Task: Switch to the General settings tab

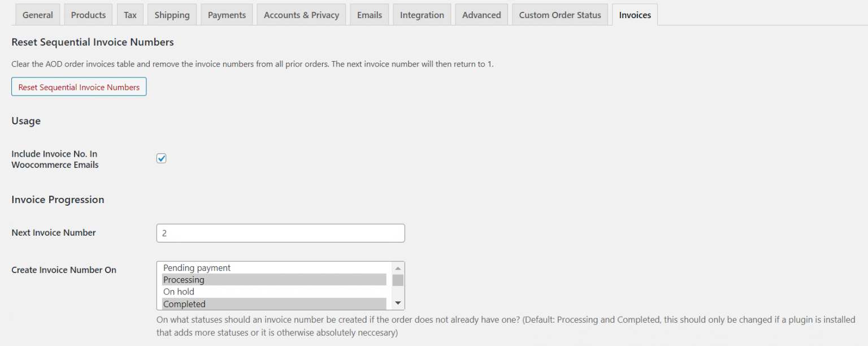Action: click(37, 14)
